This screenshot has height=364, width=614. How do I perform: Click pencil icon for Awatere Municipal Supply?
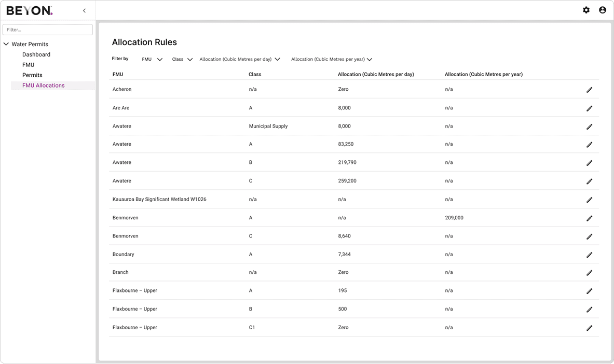point(589,127)
